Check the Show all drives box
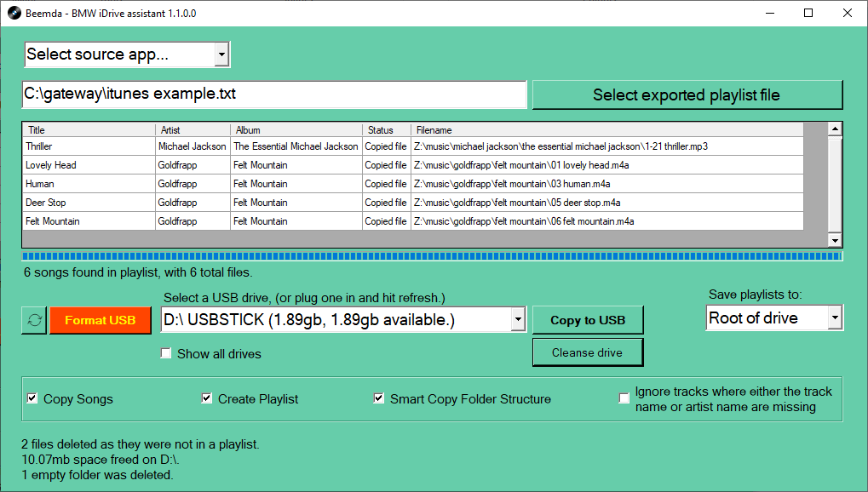 pyautogui.click(x=165, y=353)
